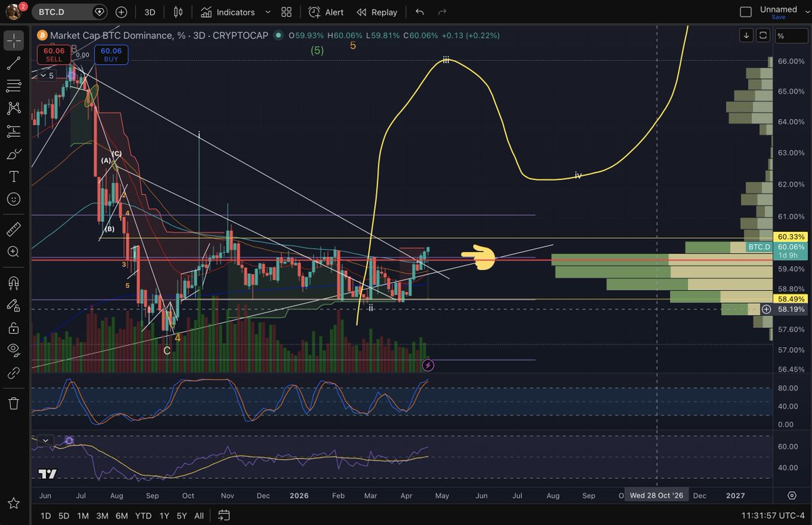
Task: Click the rounded square button atop price scale
Action: pos(763,35)
